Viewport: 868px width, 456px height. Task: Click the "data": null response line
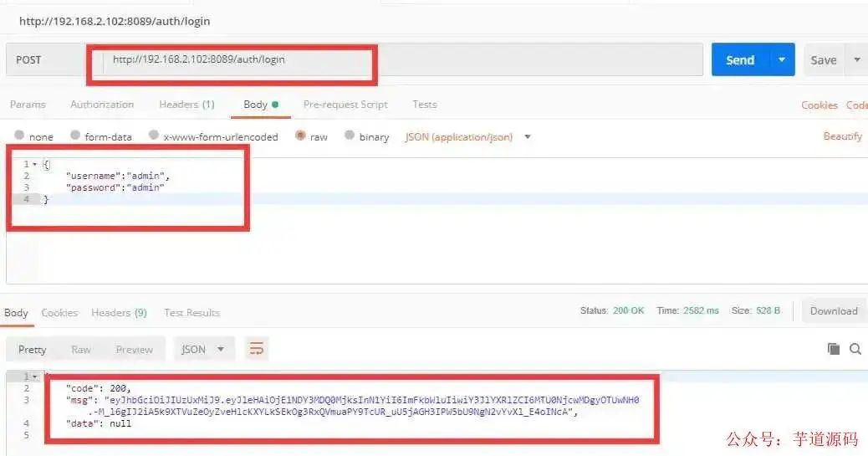point(99,423)
